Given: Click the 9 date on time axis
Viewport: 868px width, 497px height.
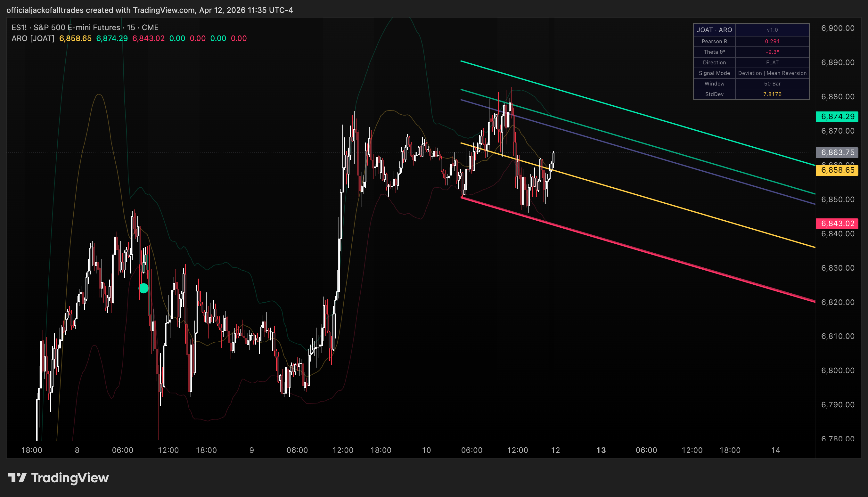Looking at the screenshot, I should 251,450.
